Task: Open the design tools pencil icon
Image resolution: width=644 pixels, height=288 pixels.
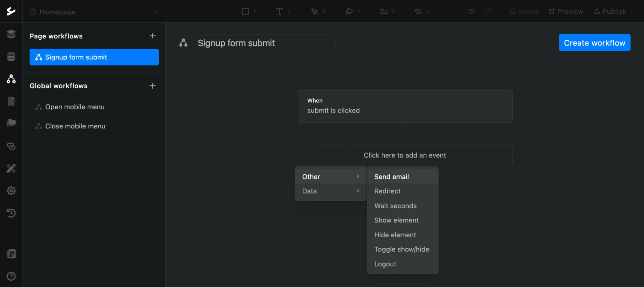Action: pyautogui.click(x=11, y=168)
